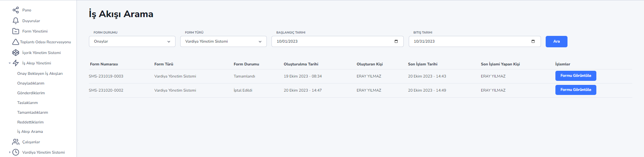The image size is (644, 157).
Task: Open the Taslaklarım submenu item
Action: coord(28,103)
